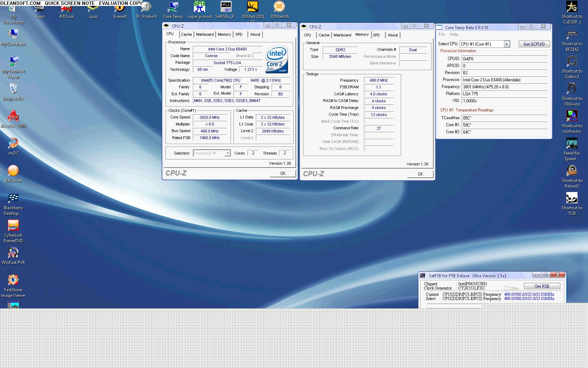Screen dimensions: 588x368
Task: Open the Everest desktop shortcut
Action: point(120,10)
